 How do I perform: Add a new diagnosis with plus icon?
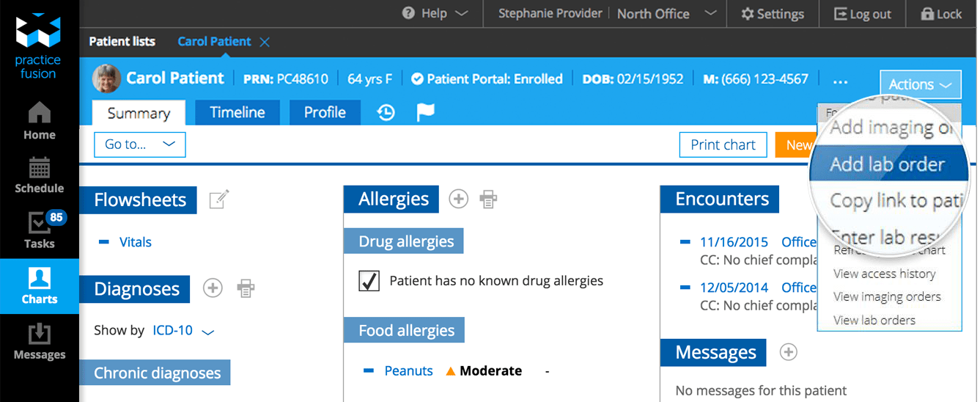213,288
